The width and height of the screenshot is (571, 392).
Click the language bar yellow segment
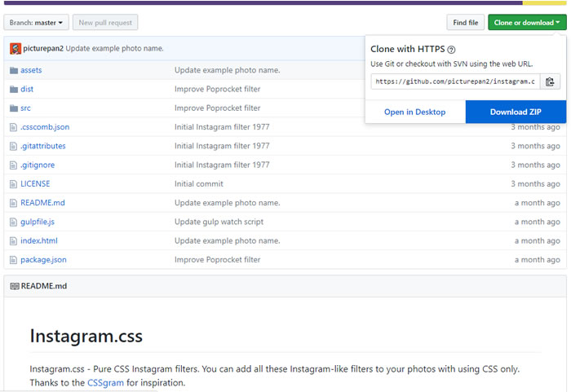(545, 3)
